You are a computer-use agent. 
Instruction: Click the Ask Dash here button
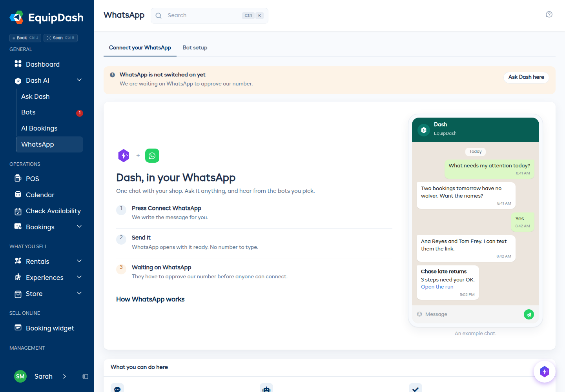(x=526, y=77)
